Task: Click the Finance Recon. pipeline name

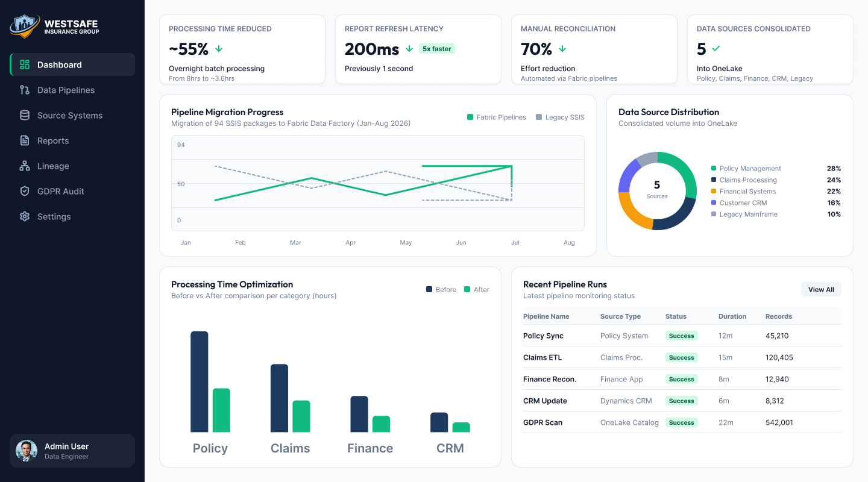Action: pos(550,379)
